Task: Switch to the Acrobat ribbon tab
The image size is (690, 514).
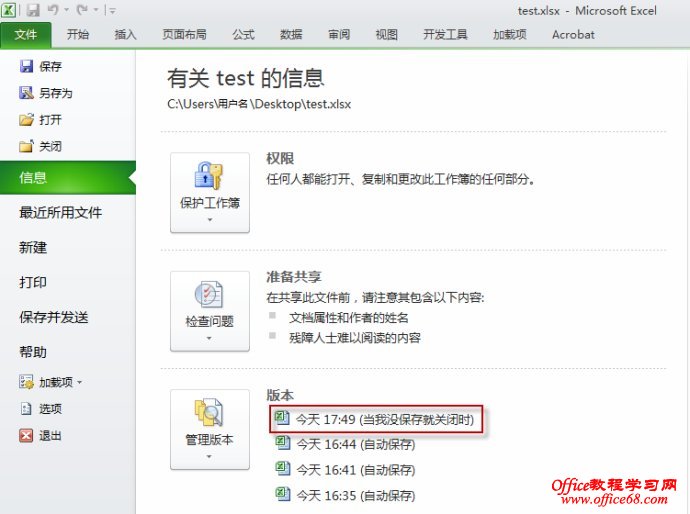Action: [x=573, y=35]
